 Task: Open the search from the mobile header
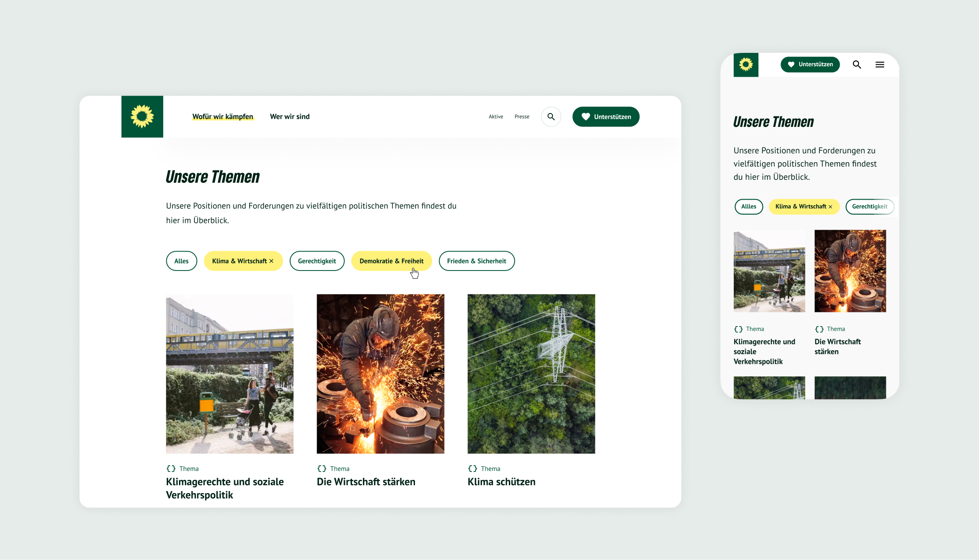tap(857, 64)
